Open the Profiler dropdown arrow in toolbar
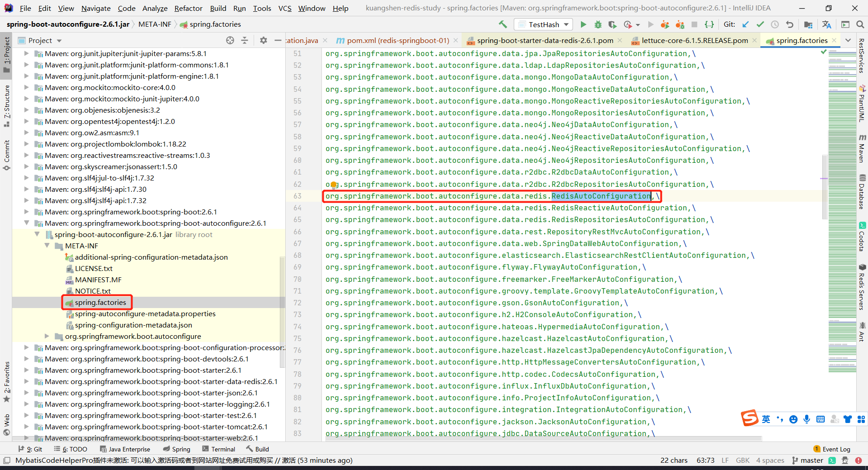The width and height of the screenshot is (868, 470). (638, 25)
